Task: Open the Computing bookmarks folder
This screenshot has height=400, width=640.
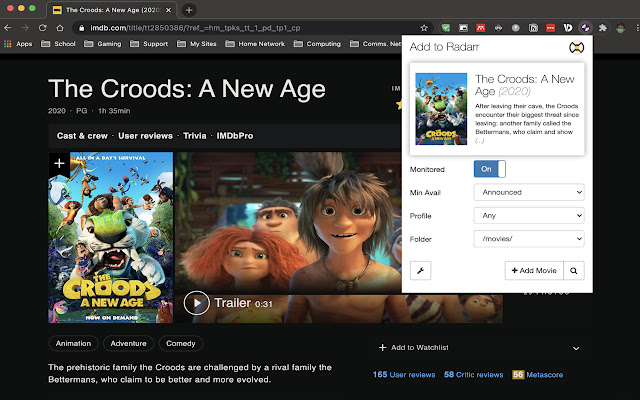Action: pos(317,44)
